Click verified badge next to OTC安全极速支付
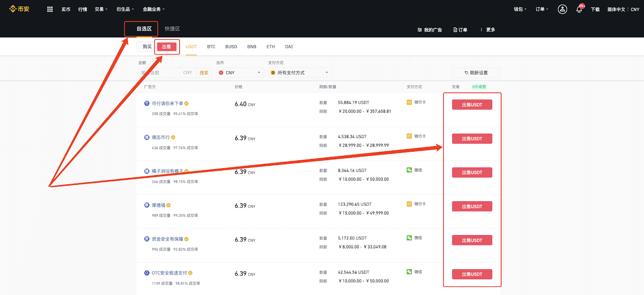The width and height of the screenshot is (644, 295). click(190, 273)
